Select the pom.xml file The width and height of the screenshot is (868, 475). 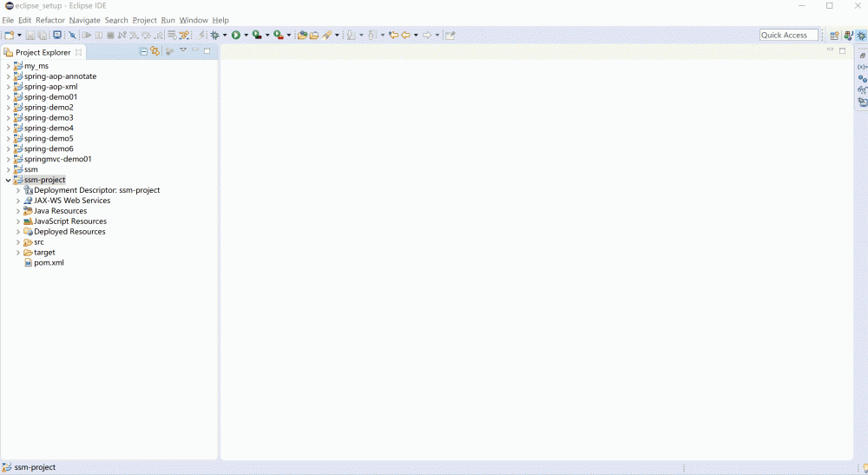pyautogui.click(x=49, y=262)
